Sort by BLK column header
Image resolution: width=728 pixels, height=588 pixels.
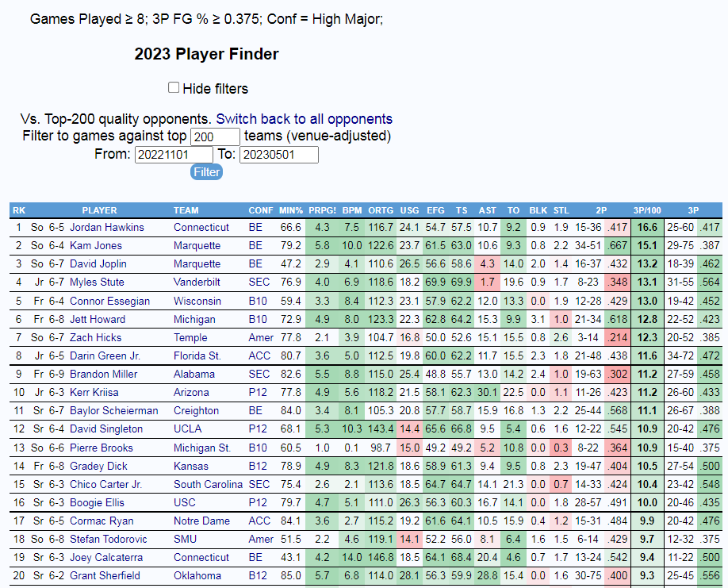(538, 210)
